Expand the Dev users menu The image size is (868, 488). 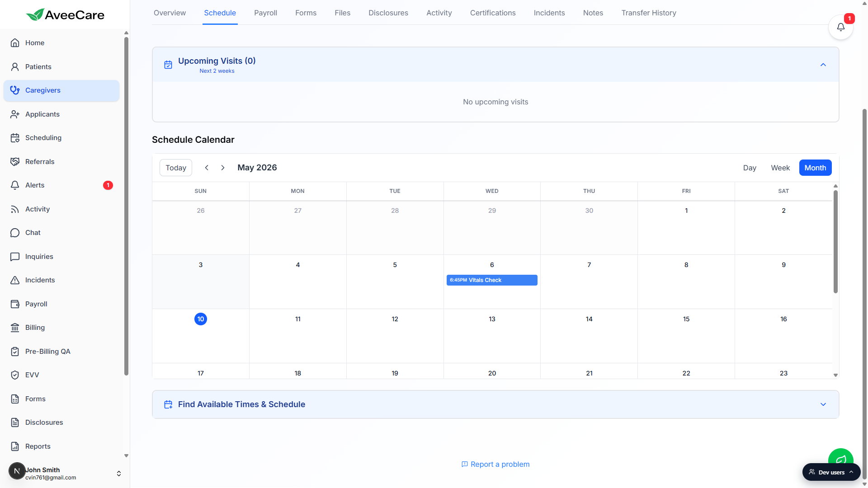(x=831, y=472)
